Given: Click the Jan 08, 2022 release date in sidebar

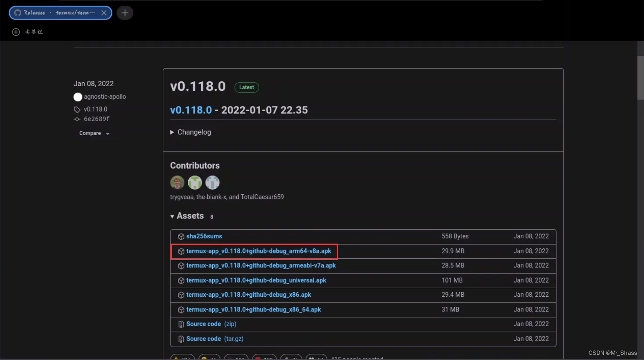Looking at the screenshot, I should pyautogui.click(x=93, y=84).
